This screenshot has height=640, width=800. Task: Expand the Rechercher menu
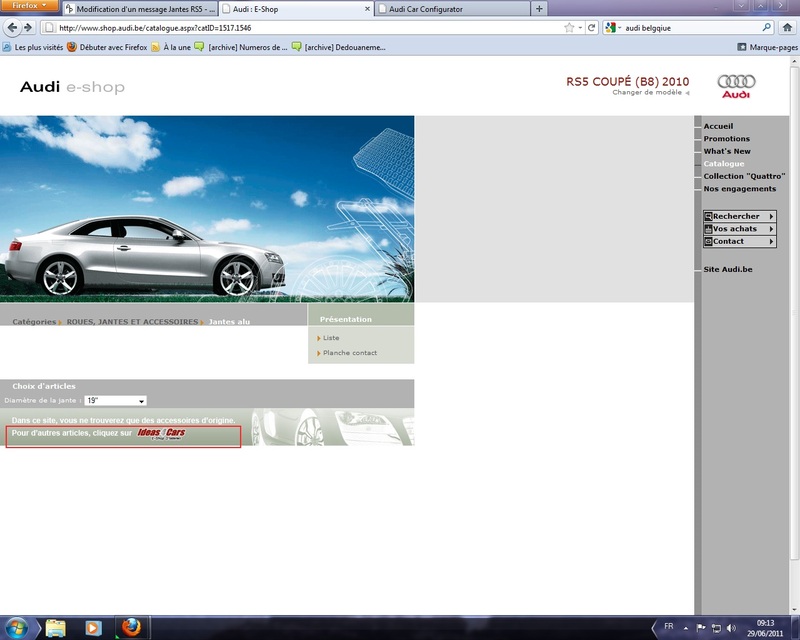(739, 216)
